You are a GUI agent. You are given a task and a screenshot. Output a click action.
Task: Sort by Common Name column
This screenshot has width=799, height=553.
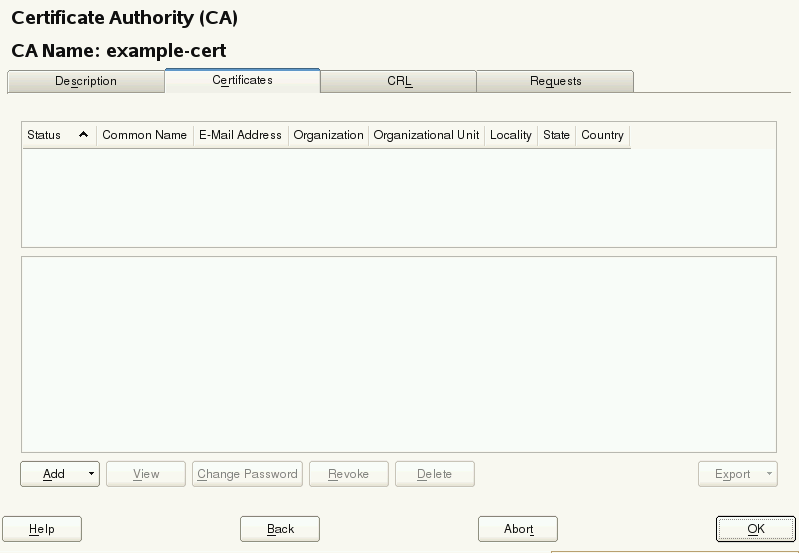coord(144,135)
